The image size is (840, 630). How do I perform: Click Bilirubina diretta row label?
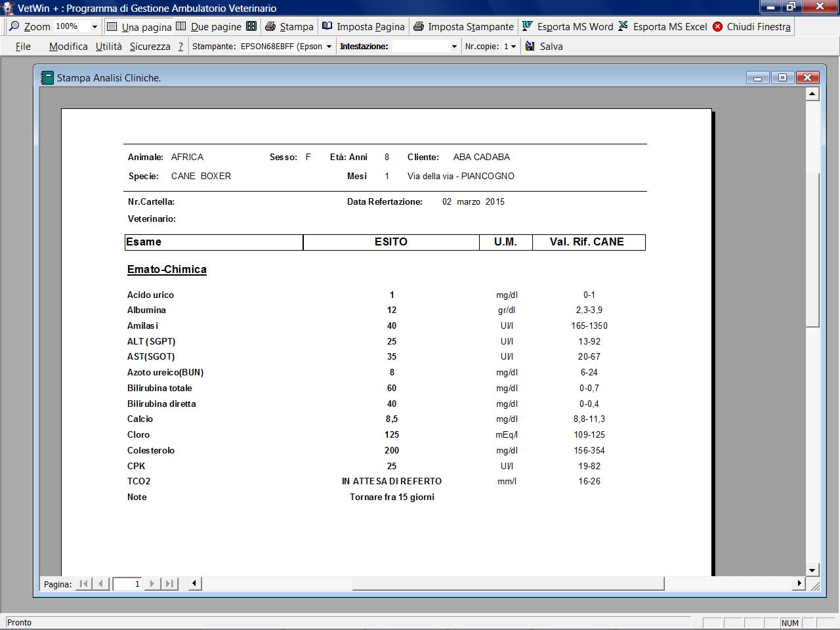pyautogui.click(x=161, y=404)
